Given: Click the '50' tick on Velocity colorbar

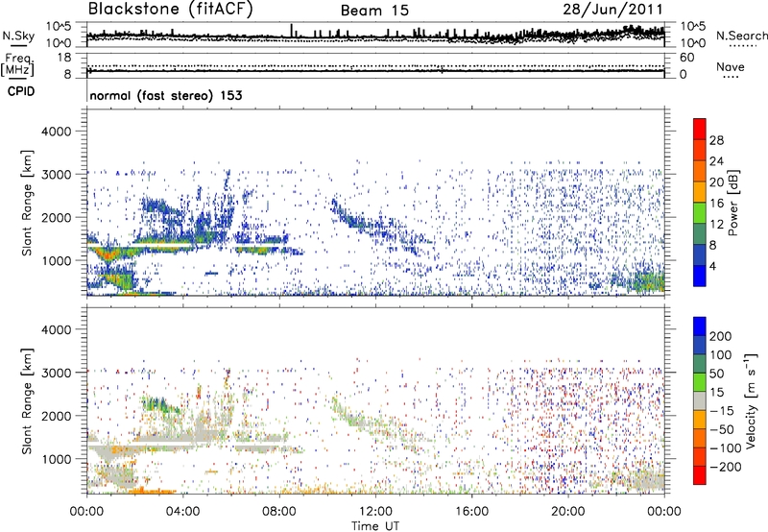Looking at the screenshot, I should tap(716, 374).
